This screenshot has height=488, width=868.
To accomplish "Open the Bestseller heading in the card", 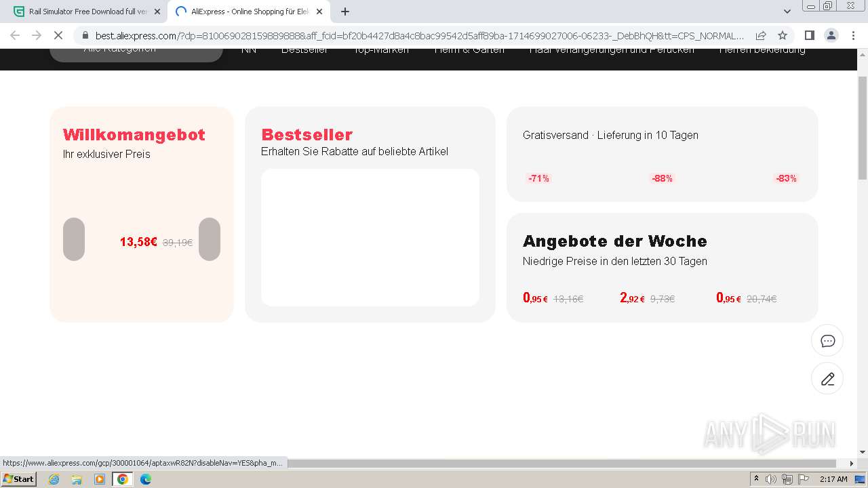I will click(x=307, y=135).
